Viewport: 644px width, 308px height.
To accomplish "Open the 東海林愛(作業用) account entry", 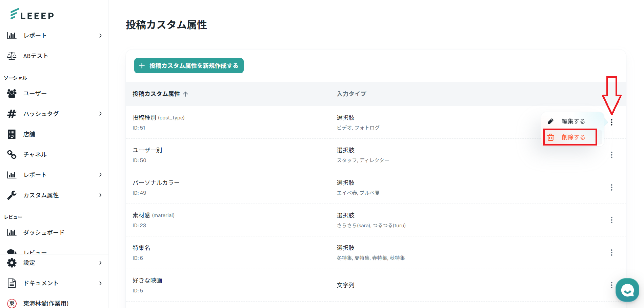I will [46, 303].
